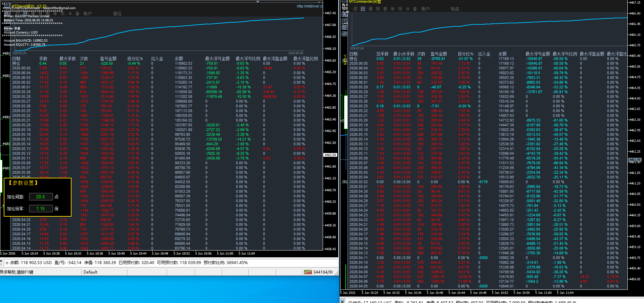The height and width of the screenshot is (303, 644).
Task: Click the 余额 column header in MTDriver table
Action: pos(179,59)
